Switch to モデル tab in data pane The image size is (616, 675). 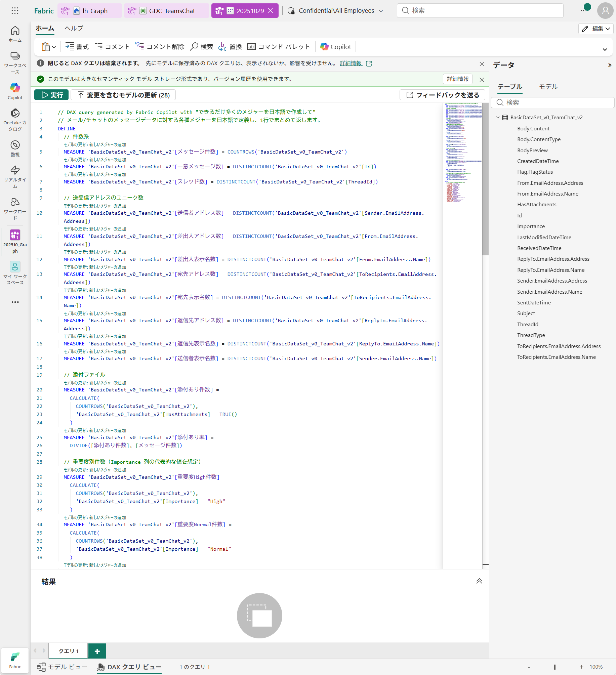coord(548,87)
